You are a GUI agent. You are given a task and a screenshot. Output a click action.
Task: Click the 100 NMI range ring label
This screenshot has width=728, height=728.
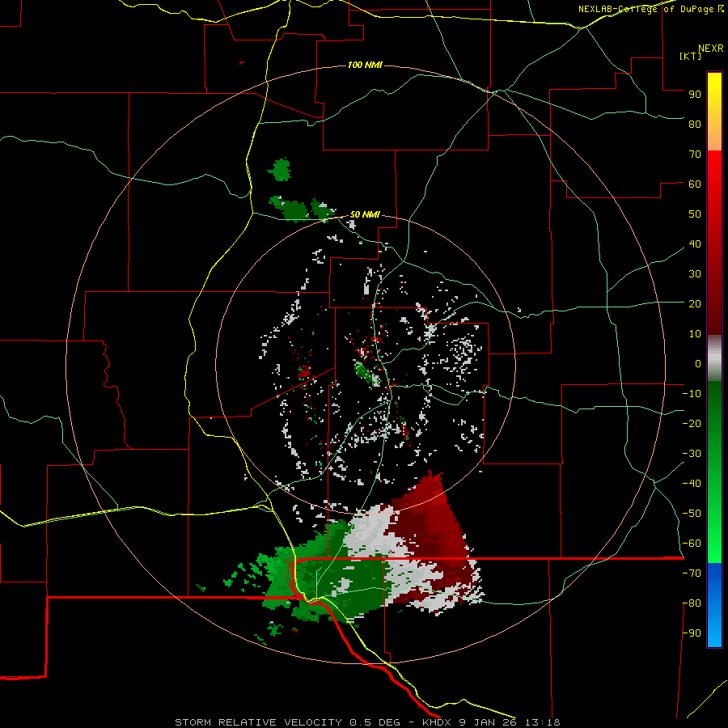[x=365, y=65]
